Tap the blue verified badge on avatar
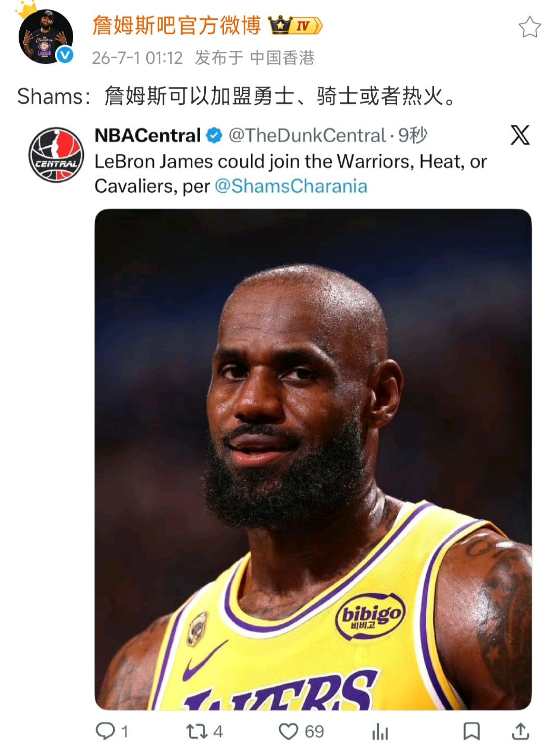 [x=65, y=55]
